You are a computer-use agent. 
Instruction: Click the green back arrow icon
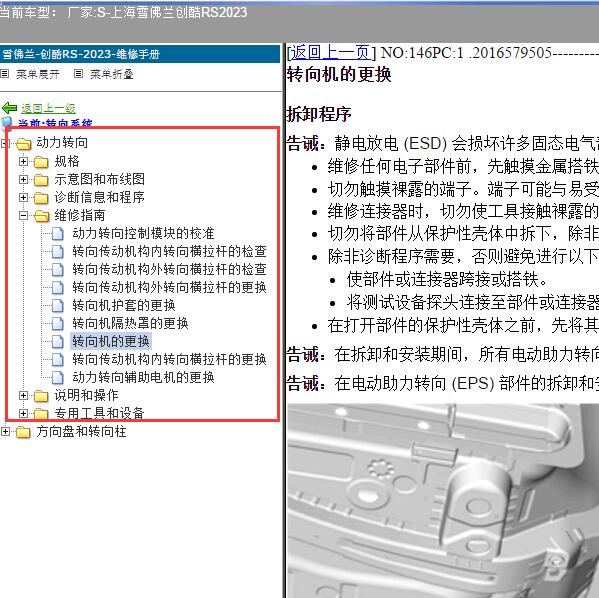(9, 108)
